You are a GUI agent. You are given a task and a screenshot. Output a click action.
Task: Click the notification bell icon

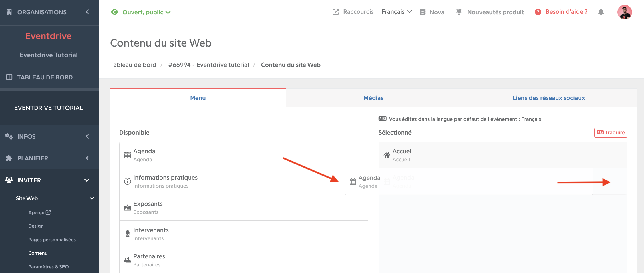[x=601, y=12]
